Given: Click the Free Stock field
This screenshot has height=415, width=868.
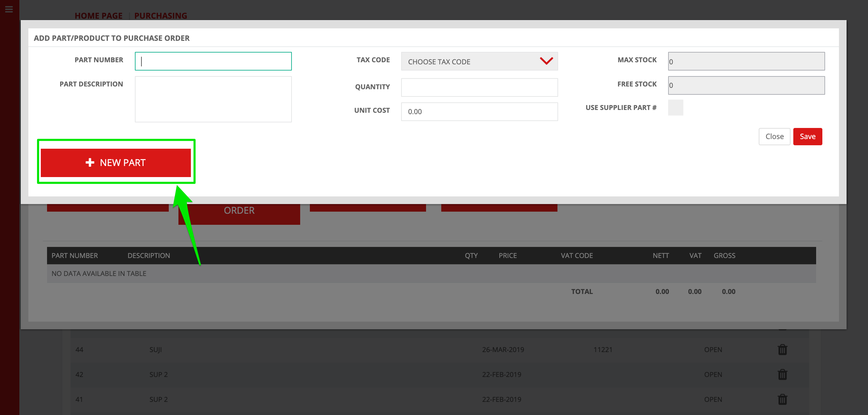Looking at the screenshot, I should (746, 85).
